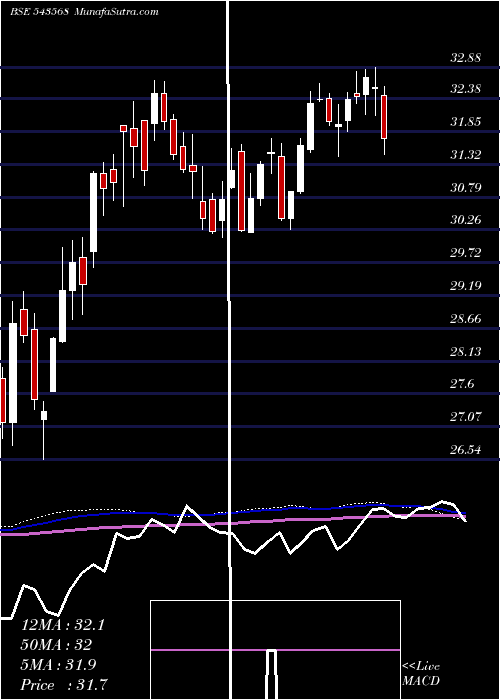Select the 30.26 price axis label
The height and width of the screenshot is (700, 500).
466,220
